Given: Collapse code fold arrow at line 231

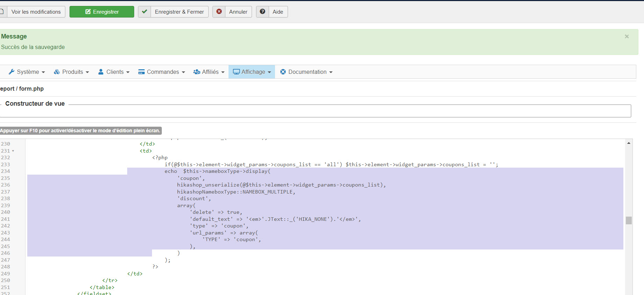Looking at the screenshot, I should pyautogui.click(x=13, y=151).
